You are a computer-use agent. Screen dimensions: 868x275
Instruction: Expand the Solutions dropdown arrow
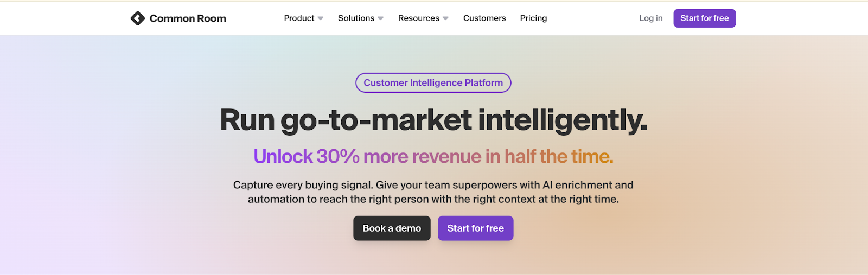click(381, 18)
